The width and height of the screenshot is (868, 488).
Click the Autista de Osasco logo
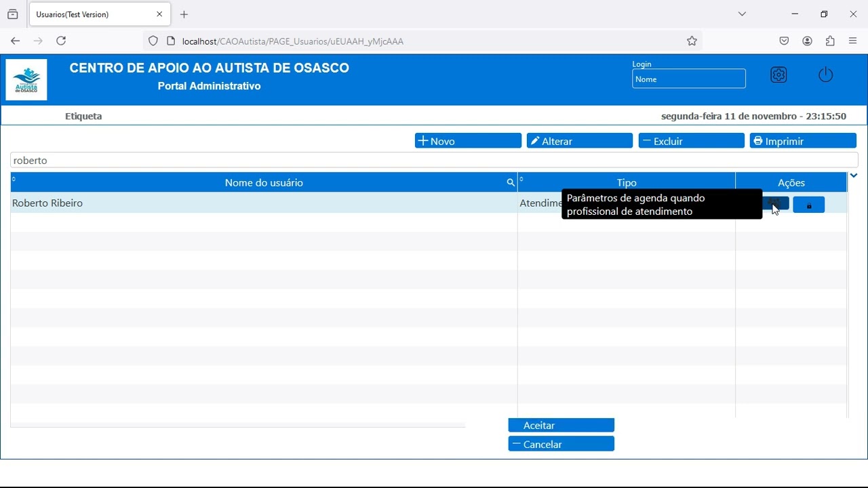coord(26,79)
